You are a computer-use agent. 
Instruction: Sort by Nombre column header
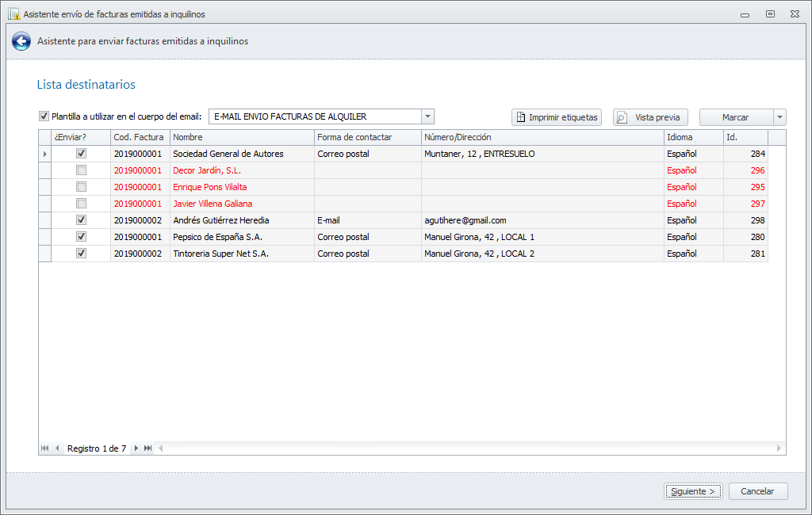tap(242, 137)
